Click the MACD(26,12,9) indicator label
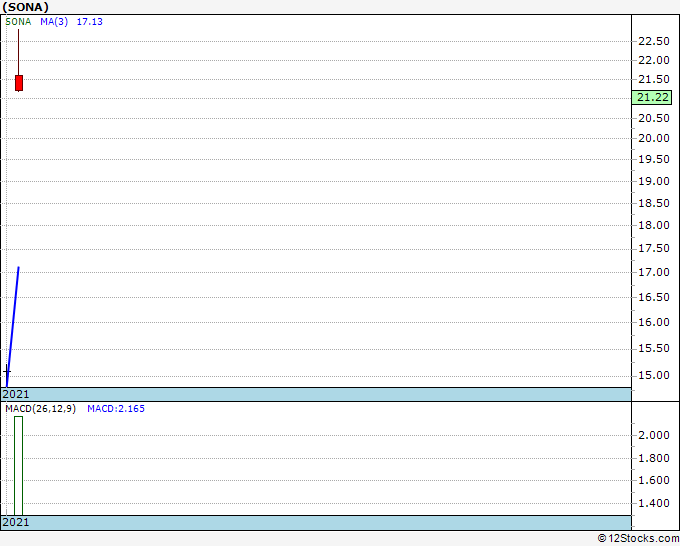This screenshot has height=546, width=680. tap(40, 409)
